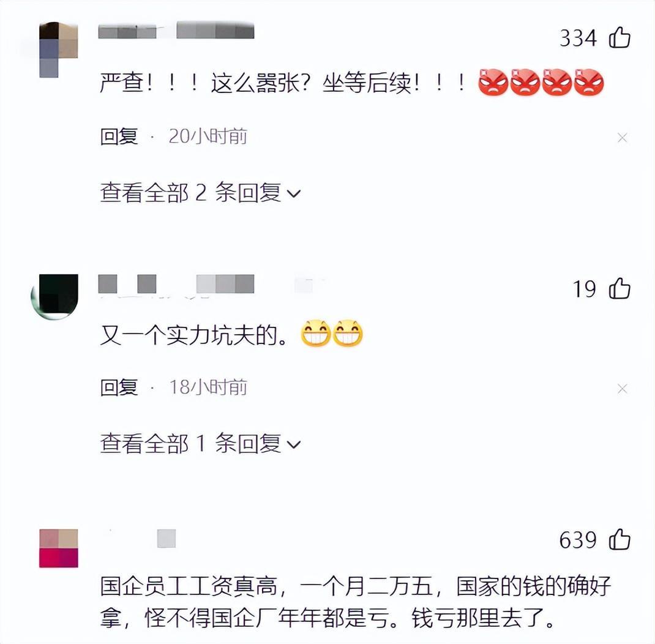Open the first commenter's blurred username
655x644 pixels.
[x=176, y=31]
